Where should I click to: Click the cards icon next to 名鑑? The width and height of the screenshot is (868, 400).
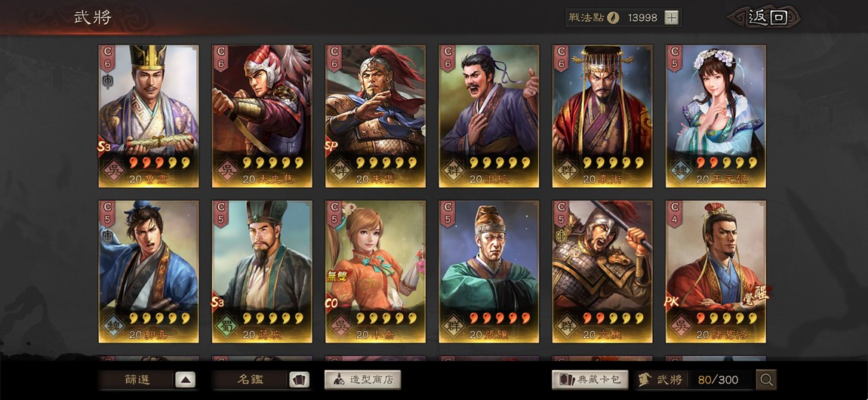coord(299,380)
